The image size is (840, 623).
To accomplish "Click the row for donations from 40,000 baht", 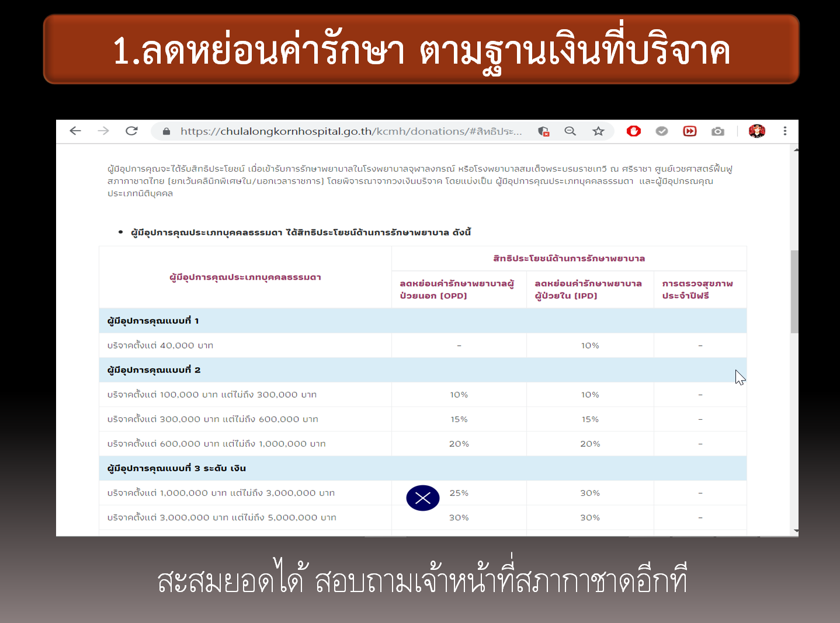I will pyautogui.click(x=245, y=345).
